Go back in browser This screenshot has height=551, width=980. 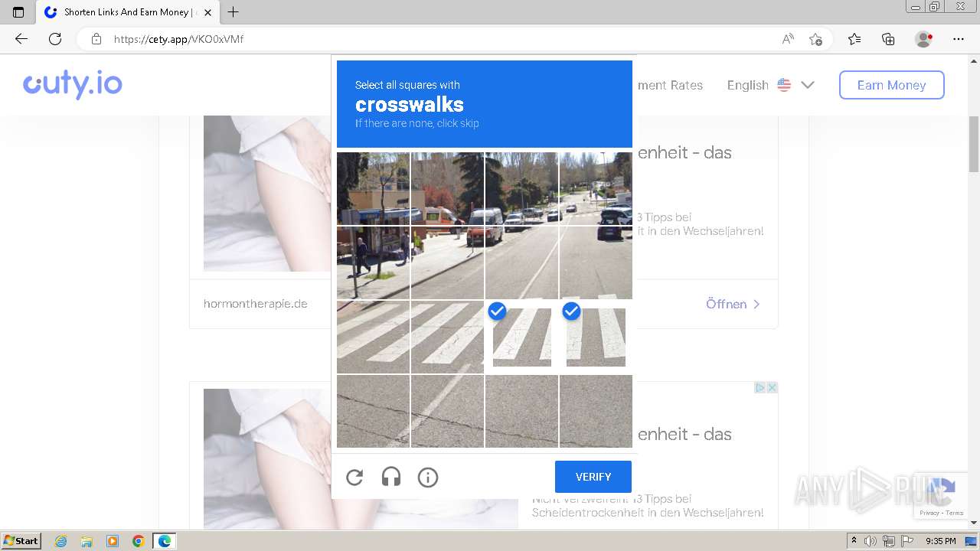21,39
